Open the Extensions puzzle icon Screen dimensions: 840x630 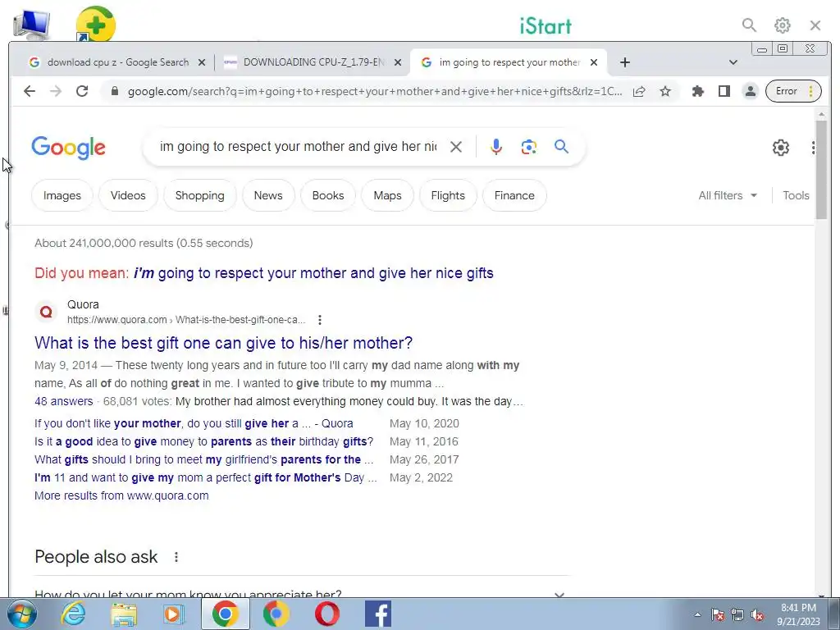pos(697,92)
